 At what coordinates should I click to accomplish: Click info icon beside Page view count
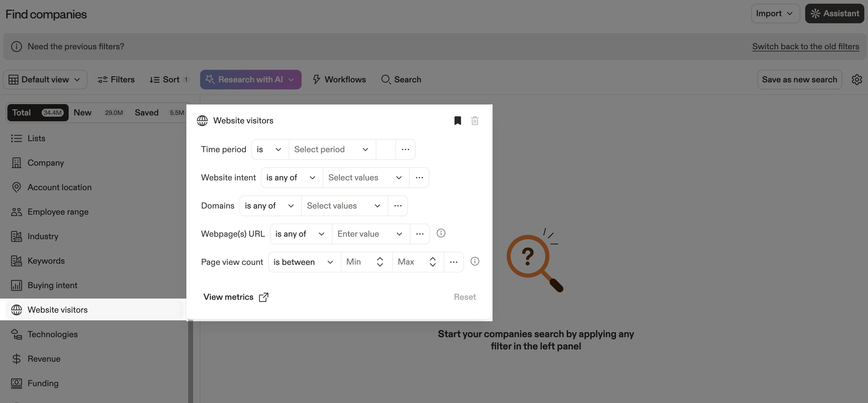pyautogui.click(x=474, y=261)
